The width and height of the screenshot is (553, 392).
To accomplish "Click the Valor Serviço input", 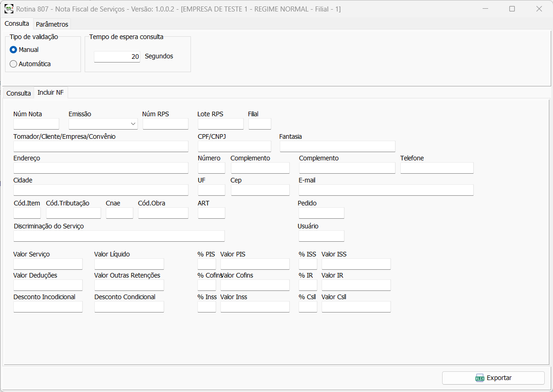I will [x=48, y=264].
